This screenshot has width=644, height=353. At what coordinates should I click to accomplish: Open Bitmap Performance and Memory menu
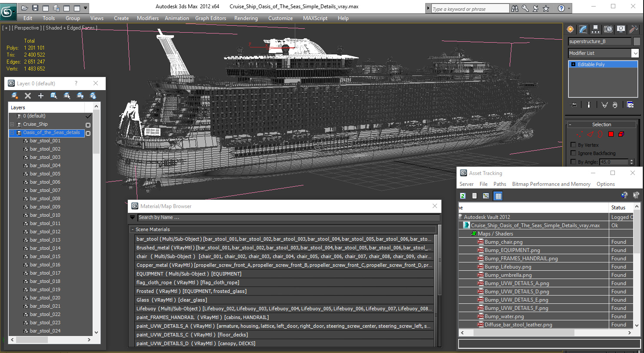551,184
